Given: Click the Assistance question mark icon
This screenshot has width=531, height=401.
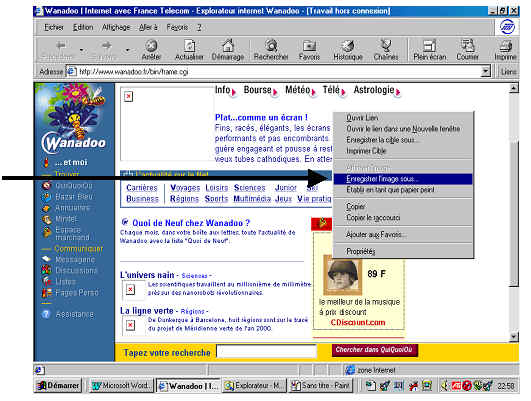Looking at the screenshot, I should 46,314.
